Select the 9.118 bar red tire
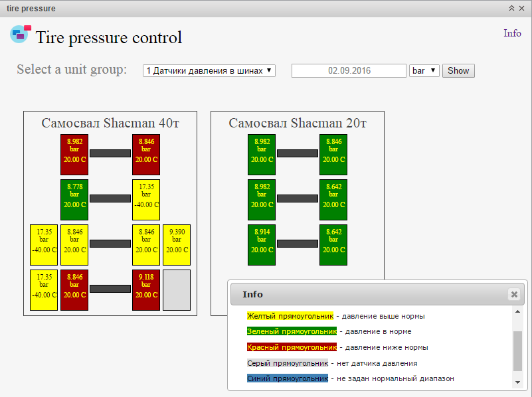The height and width of the screenshot is (397, 532). (146, 290)
